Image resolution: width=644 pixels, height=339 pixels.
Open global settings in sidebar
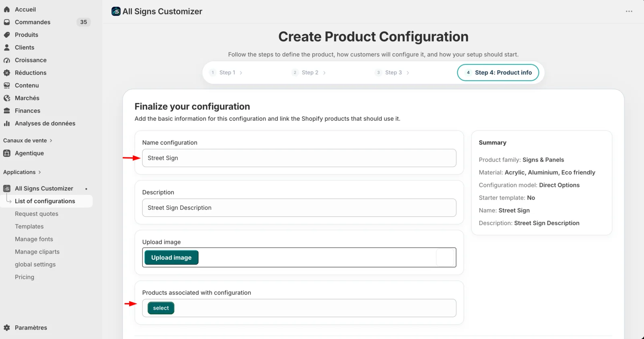(35, 265)
